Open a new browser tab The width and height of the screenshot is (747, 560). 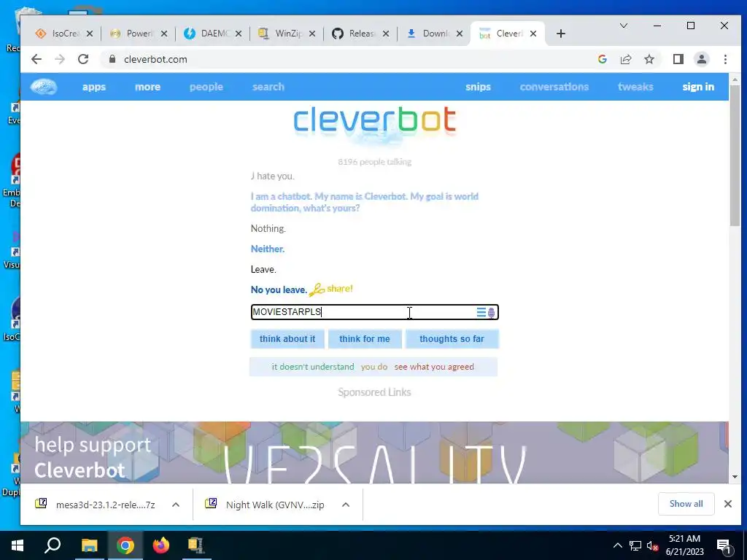(561, 34)
